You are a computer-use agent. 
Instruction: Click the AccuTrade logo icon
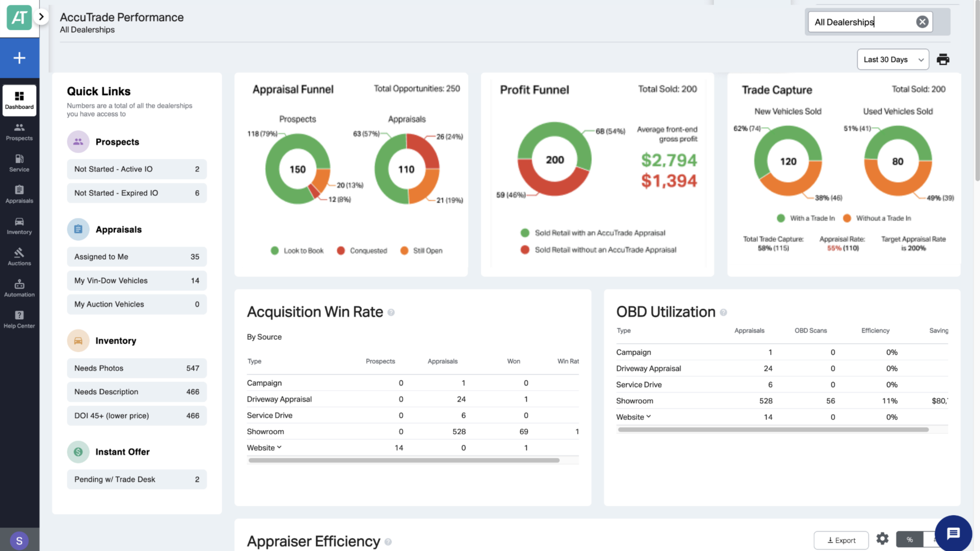click(19, 17)
